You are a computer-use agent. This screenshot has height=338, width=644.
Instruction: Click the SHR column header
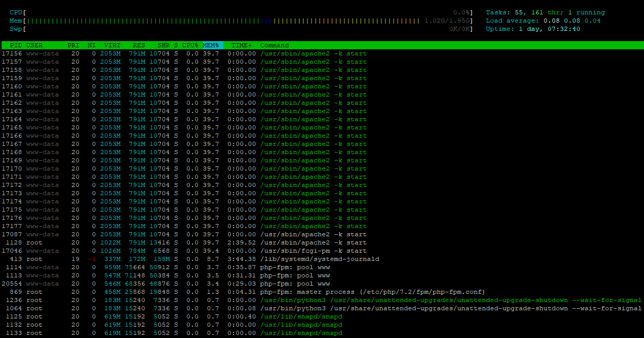[164, 45]
